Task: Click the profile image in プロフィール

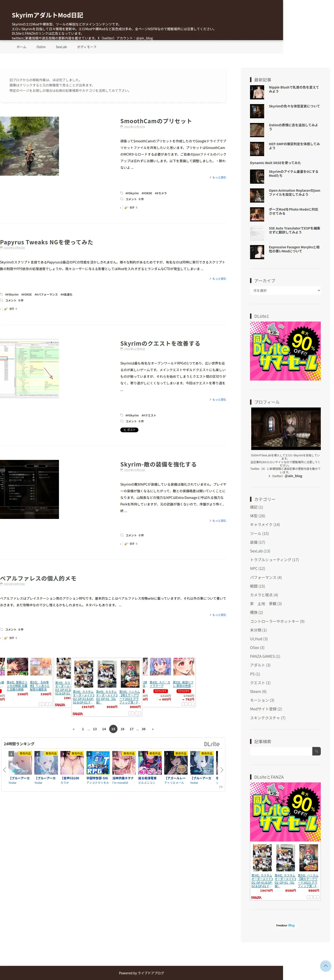Action: point(286,429)
